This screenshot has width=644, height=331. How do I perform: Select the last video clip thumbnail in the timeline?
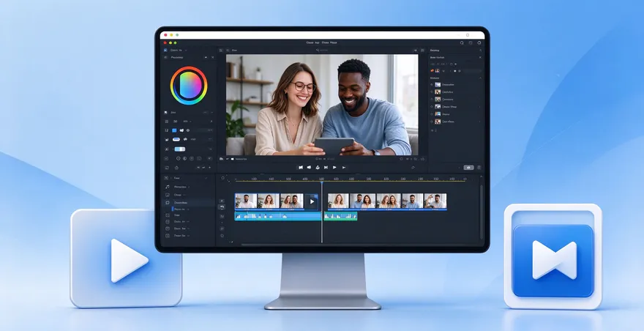[x=435, y=201]
